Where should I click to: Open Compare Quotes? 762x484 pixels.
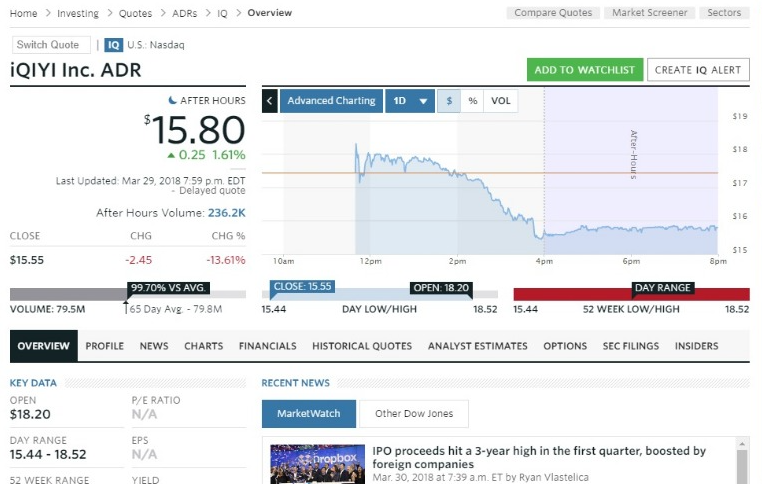click(x=553, y=13)
